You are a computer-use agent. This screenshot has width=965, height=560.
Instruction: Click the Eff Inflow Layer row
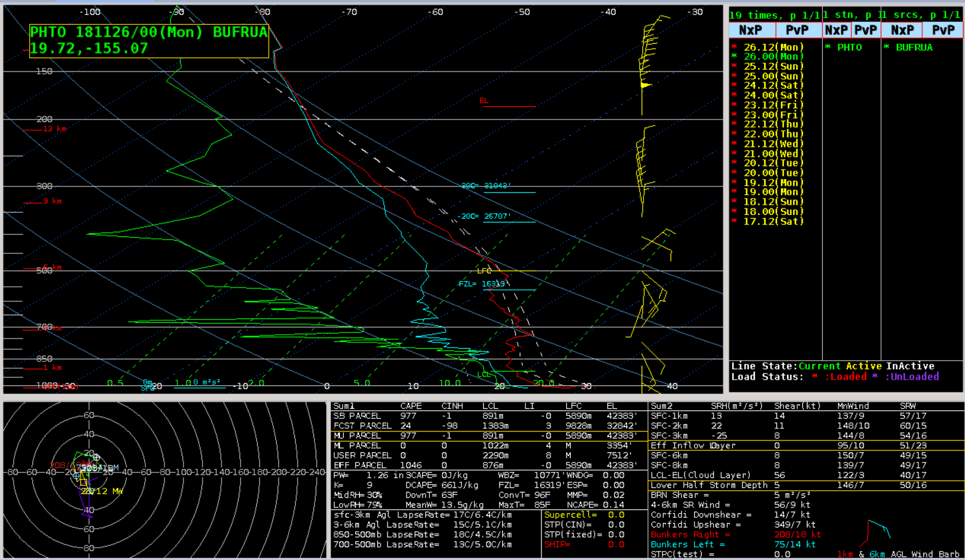click(806, 446)
